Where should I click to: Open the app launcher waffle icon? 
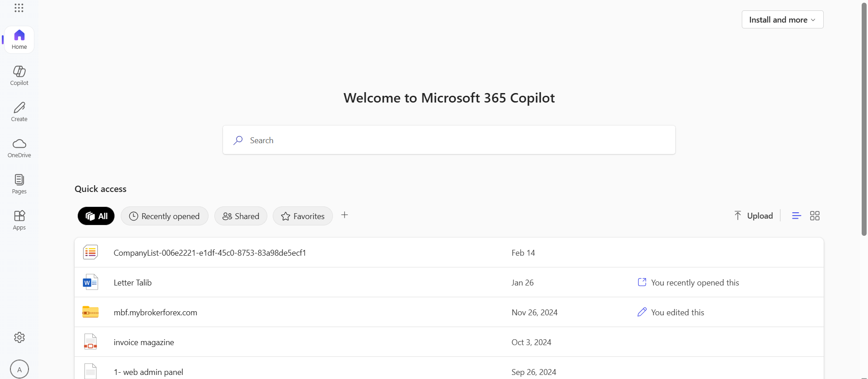[x=19, y=8]
